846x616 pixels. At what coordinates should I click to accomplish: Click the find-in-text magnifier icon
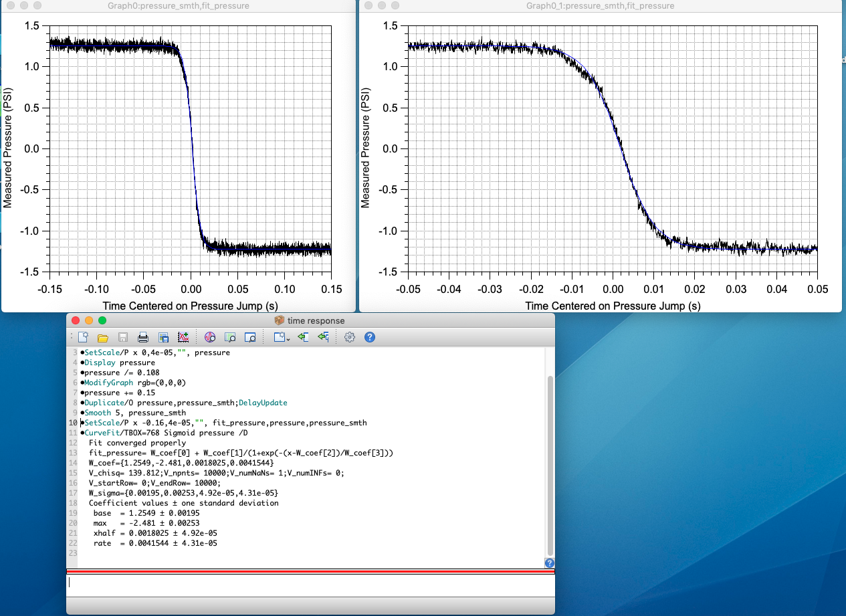[230, 337]
